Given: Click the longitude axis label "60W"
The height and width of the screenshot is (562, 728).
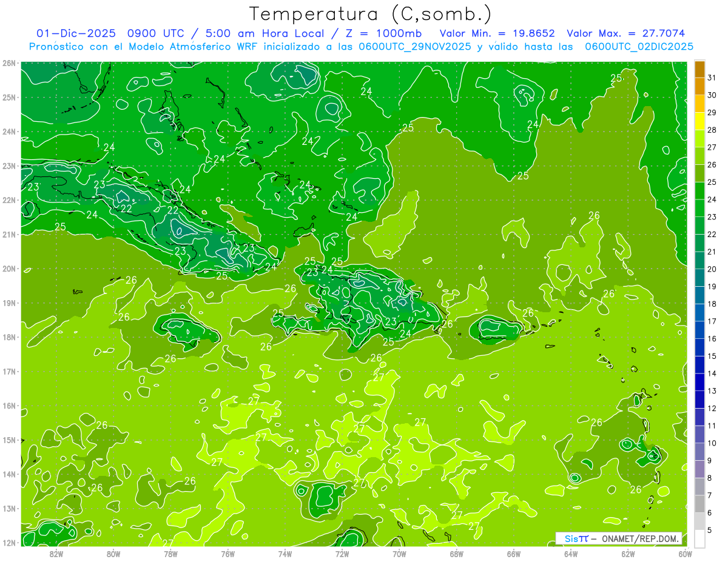Looking at the screenshot, I should click(685, 554).
